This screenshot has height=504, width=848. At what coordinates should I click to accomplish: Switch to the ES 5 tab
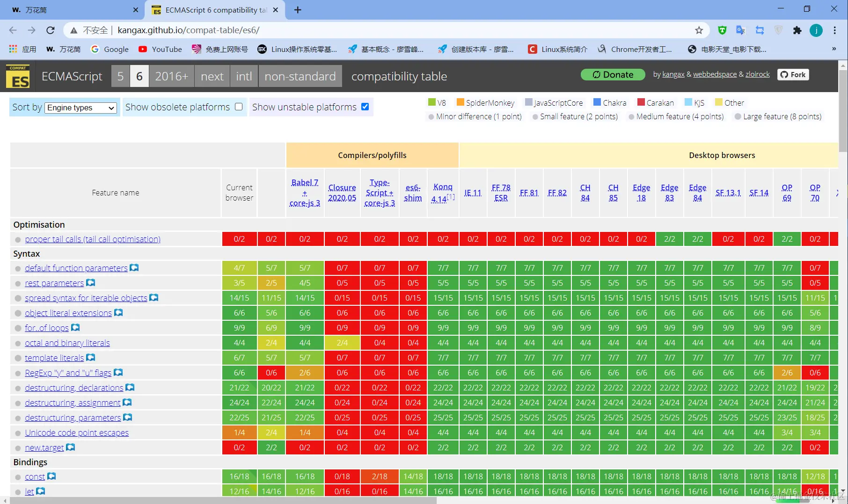coord(120,76)
